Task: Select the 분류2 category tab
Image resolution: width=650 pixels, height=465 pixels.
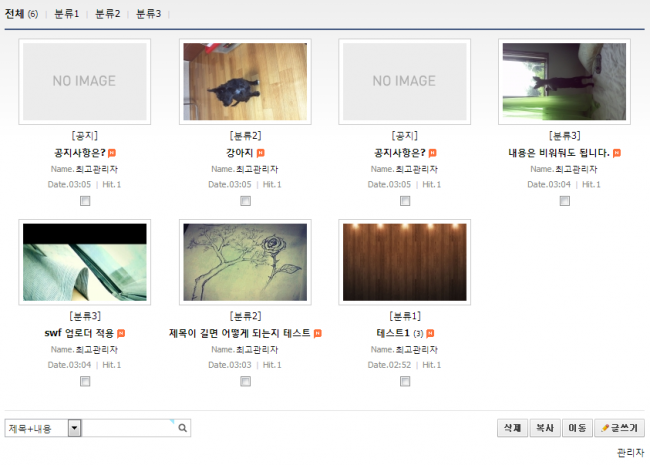Action: (107, 14)
